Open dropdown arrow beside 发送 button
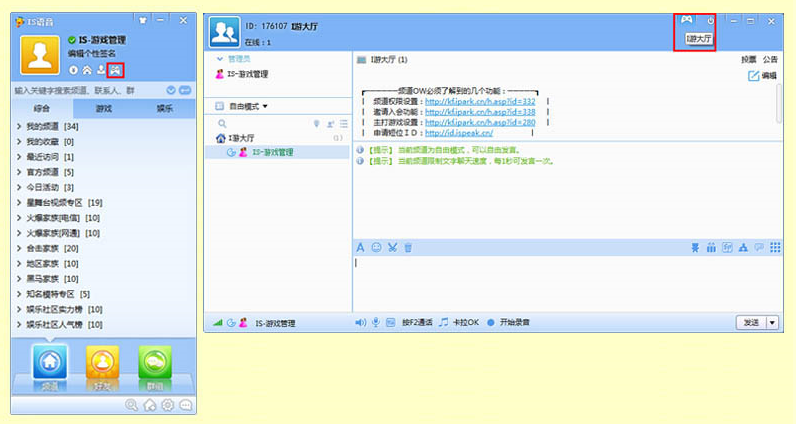796x424 pixels. 772,322
